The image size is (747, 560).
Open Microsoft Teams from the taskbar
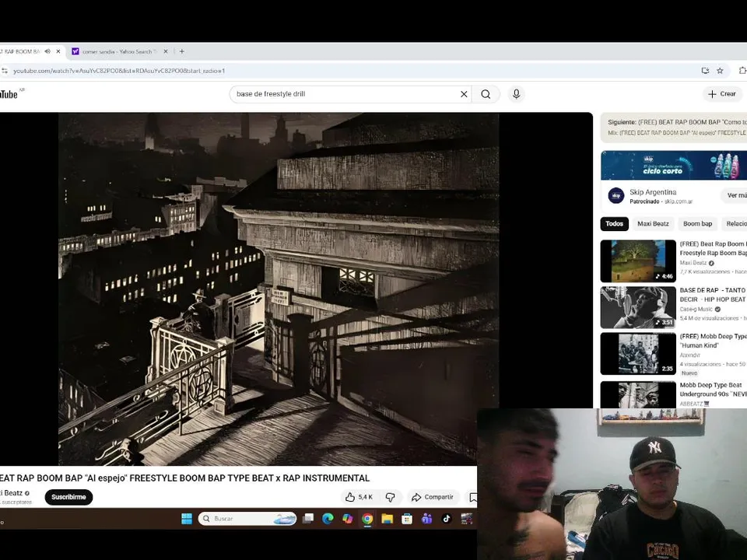coord(426,519)
